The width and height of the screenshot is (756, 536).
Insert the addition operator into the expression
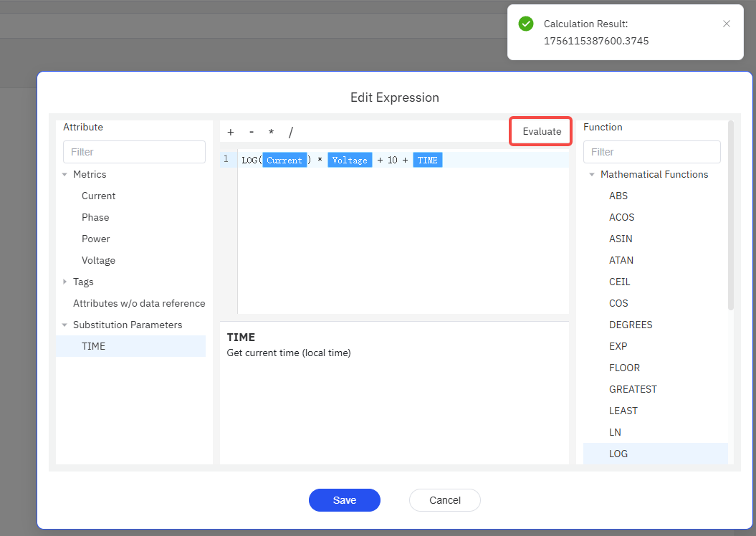(x=230, y=132)
